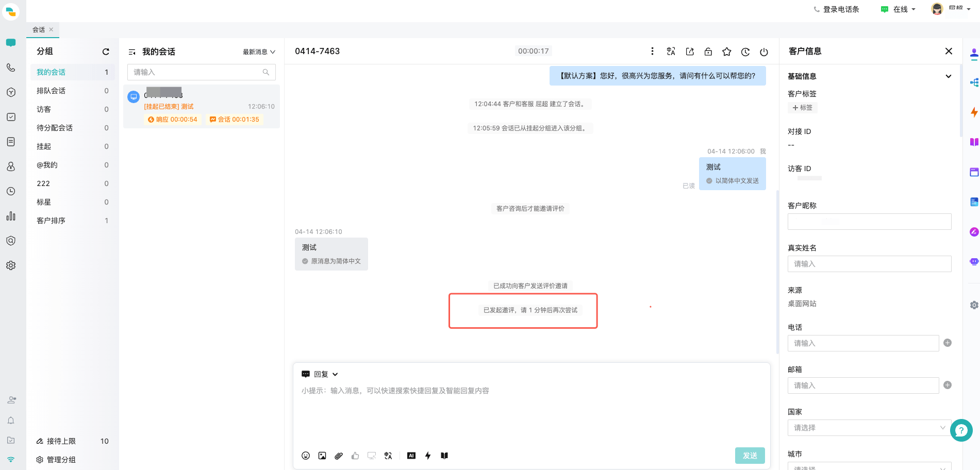End the session with power icon
The height and width of the screenshot is (470, 980).
click(x=764, y=52)
